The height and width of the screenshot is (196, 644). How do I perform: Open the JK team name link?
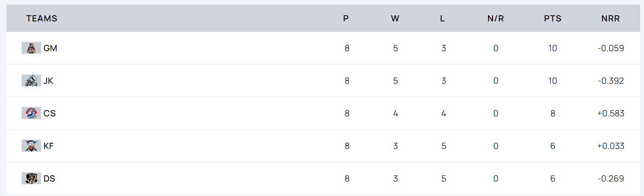click(x=48, y=81)
